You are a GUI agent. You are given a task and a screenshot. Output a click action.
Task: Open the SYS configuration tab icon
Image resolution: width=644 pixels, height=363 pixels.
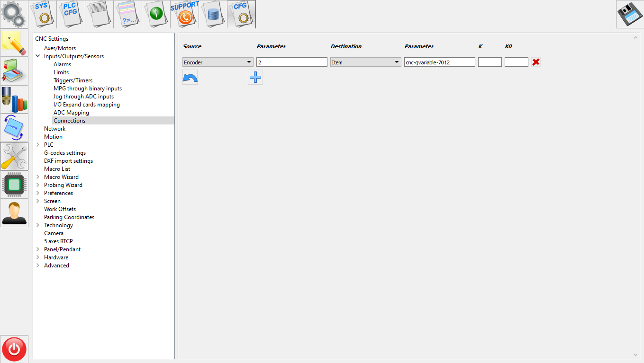(43, 14)
